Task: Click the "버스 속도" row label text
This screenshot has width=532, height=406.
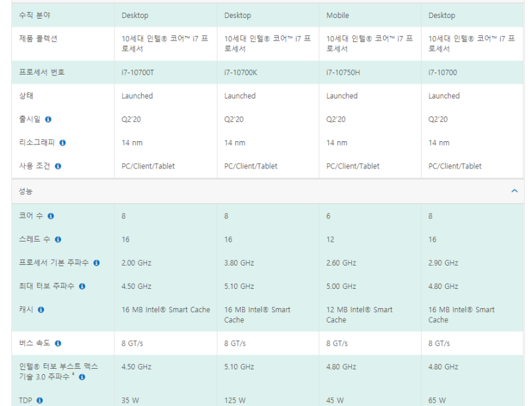Action: [35, 343]
